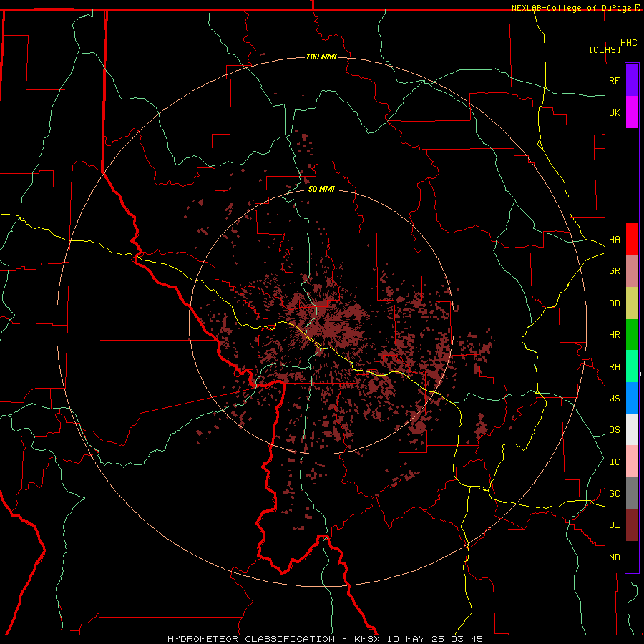Click the ND black legend swatch
The image size is (644, 644).
632,557
